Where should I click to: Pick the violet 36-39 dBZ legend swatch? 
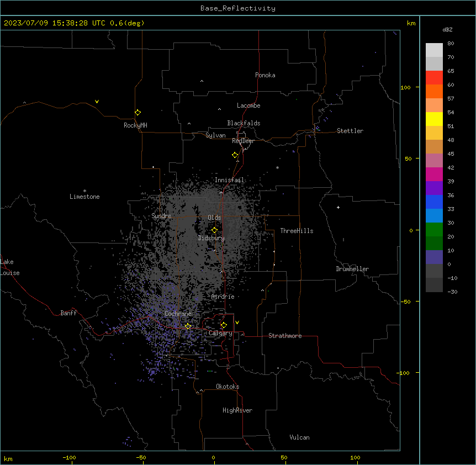[x=434, y=188]
